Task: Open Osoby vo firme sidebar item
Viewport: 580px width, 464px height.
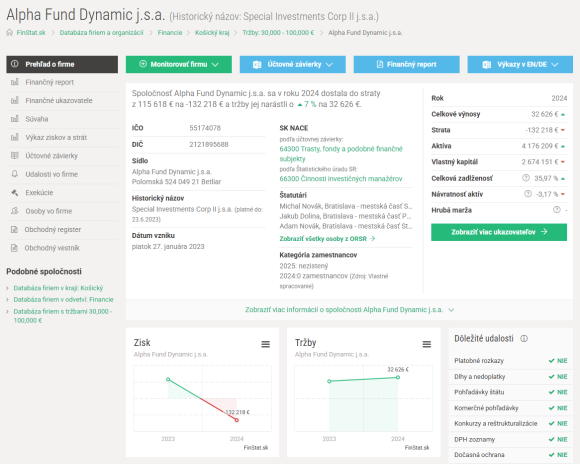Action: coord(62,211)
